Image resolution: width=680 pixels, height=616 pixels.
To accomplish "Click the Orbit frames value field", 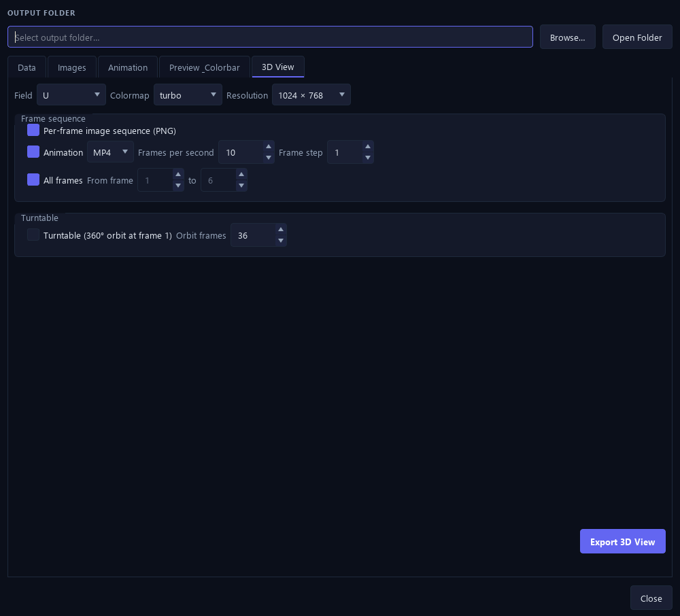I will 253,235.
